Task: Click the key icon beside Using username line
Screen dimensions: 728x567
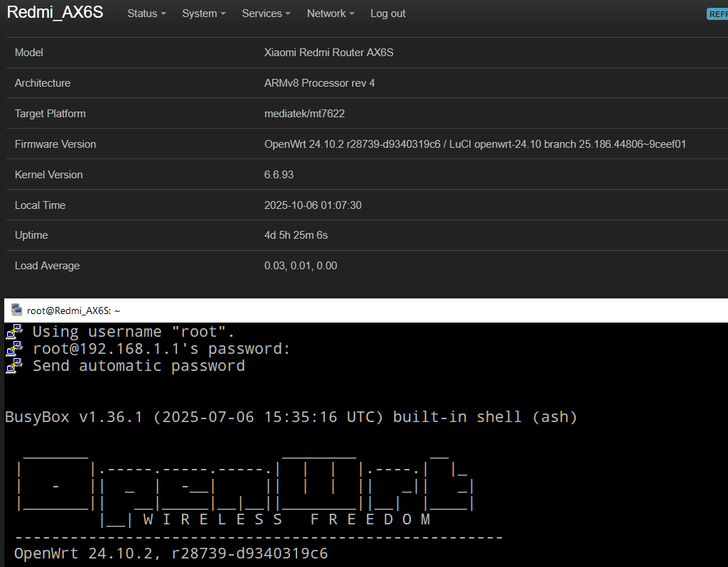Action: pos(14,332)
